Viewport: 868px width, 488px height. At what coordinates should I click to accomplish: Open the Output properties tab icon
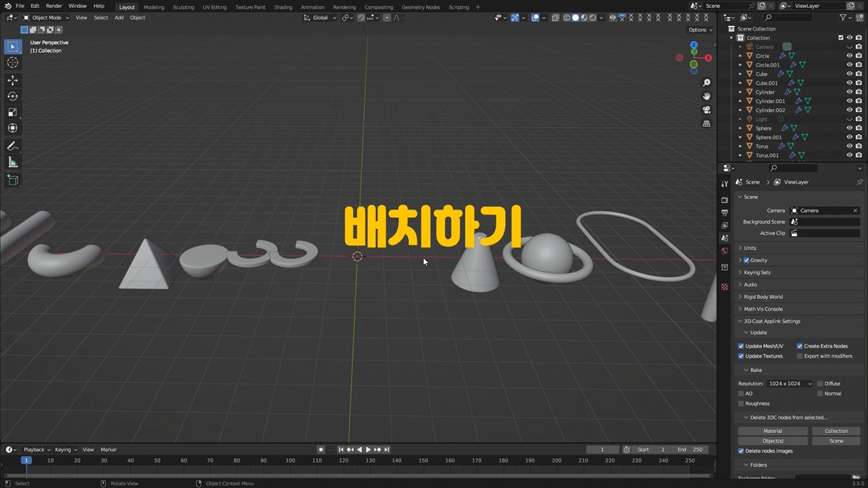(x=724, y=213)
